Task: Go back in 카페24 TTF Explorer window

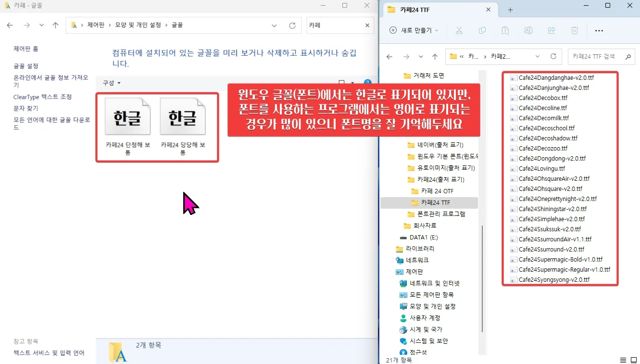Action: [389, 57]
